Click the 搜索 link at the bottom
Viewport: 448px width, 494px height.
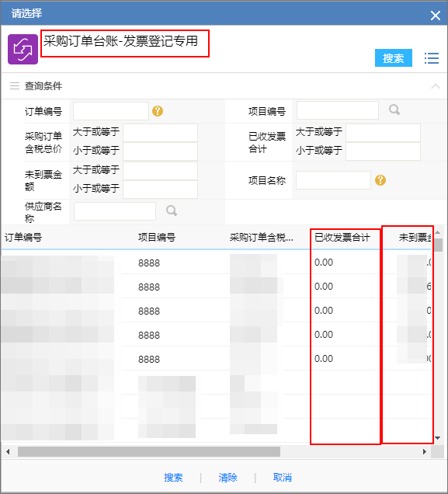coord(173,478)
